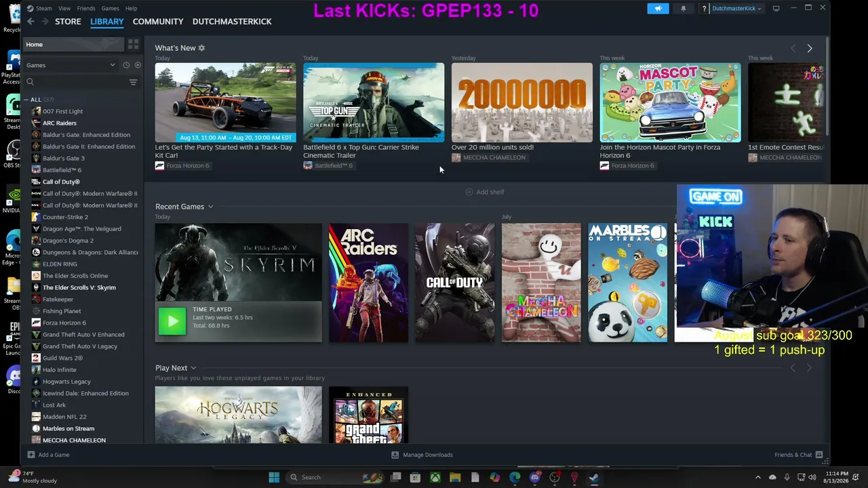Click the Add shelf button
This screenshot has width=868, height=488.
(x=485, y=192)
